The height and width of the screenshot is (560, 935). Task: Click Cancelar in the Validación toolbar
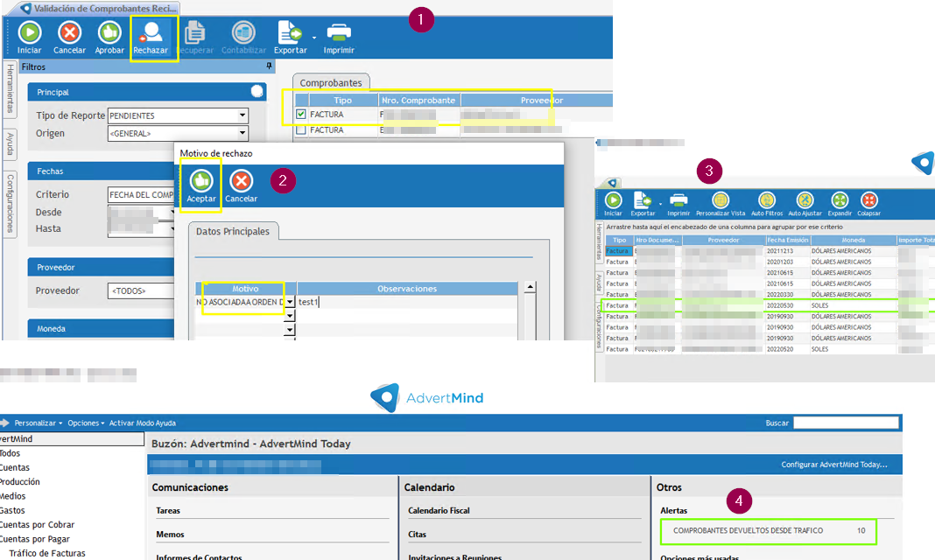(69, 37)
